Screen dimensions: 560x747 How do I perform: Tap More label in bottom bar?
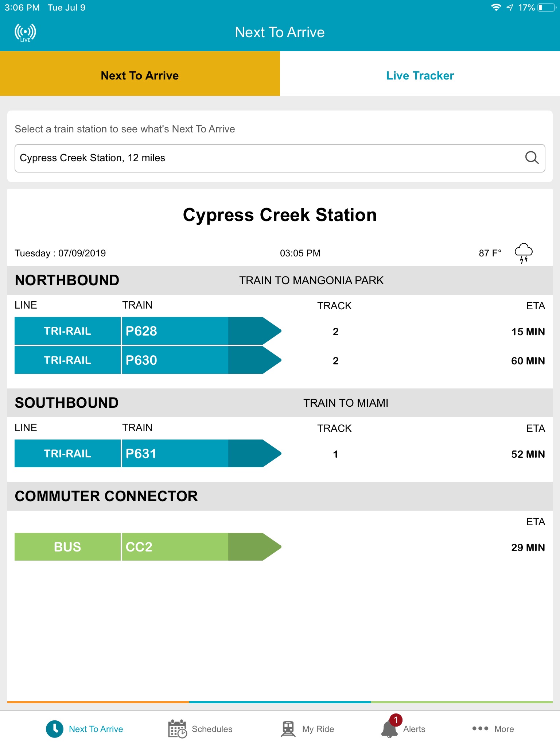point(504,729)
